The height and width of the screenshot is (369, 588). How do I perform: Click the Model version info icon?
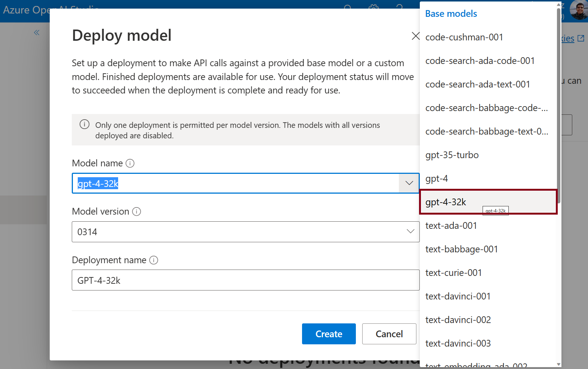(x=137, y=212)
